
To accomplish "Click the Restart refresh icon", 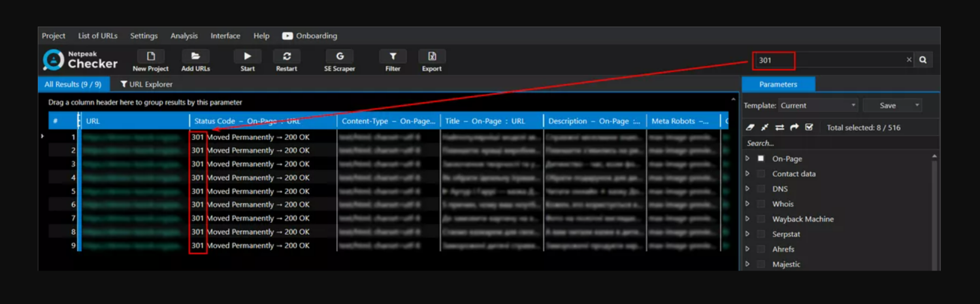I will pos(286,56).
